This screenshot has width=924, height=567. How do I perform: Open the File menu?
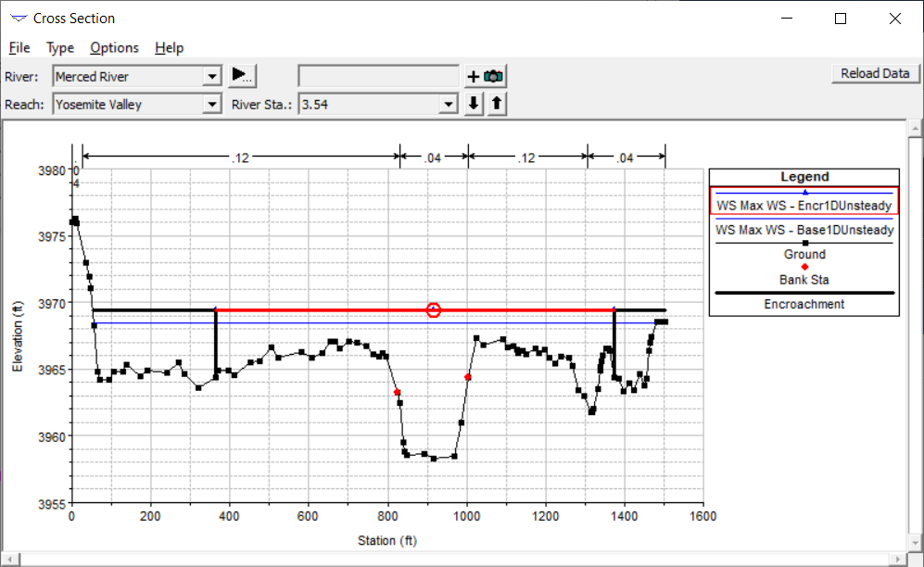pos(19,48)
